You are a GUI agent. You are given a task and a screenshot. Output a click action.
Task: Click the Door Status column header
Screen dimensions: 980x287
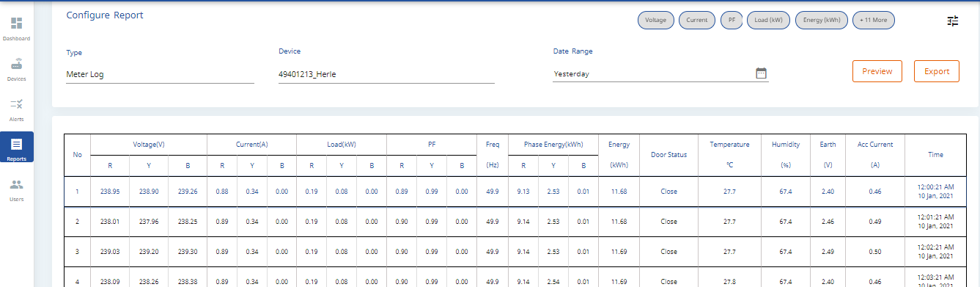coord(668,155)
